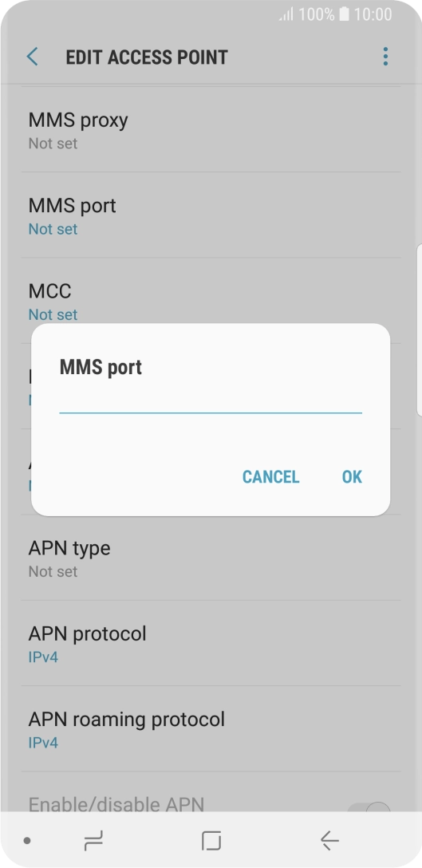The image size is (422, 868).
Task: Tap the home navigation button
Action: pos(211,841)
